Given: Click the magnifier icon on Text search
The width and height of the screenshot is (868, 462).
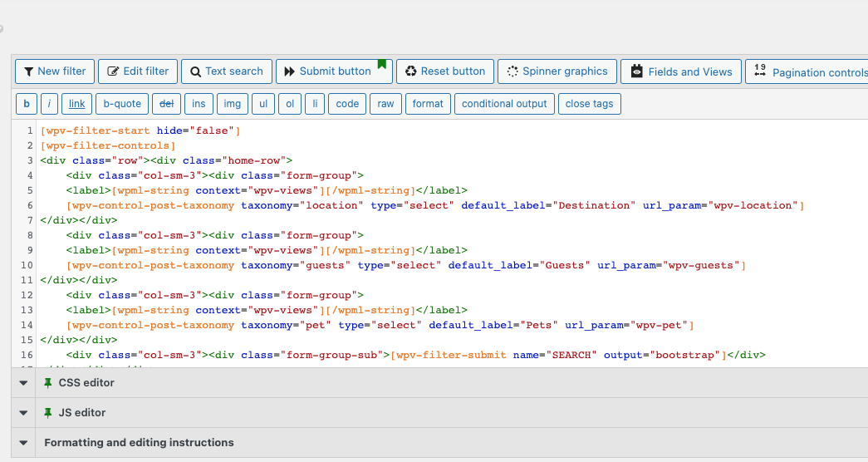Looking at the screenshot, I should pos(195,72).
